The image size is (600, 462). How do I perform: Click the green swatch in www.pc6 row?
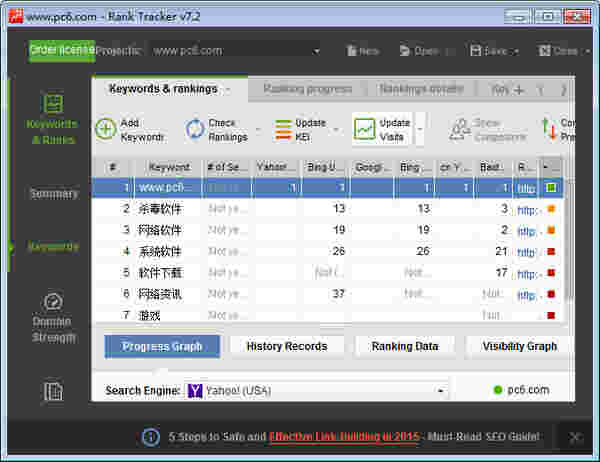tap(551, 188)
